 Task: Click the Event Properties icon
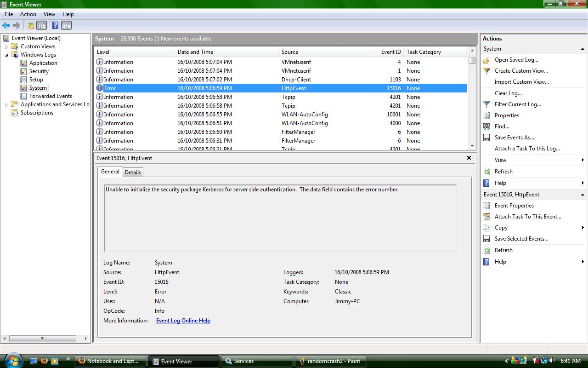point(486,206)
